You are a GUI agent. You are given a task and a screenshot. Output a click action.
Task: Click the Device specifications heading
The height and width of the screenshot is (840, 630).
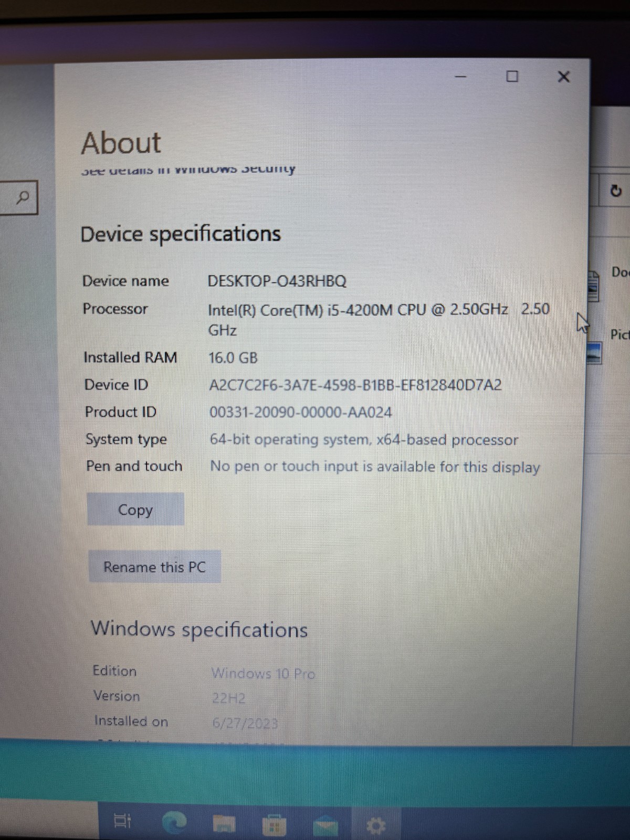[x=181, y=234]
